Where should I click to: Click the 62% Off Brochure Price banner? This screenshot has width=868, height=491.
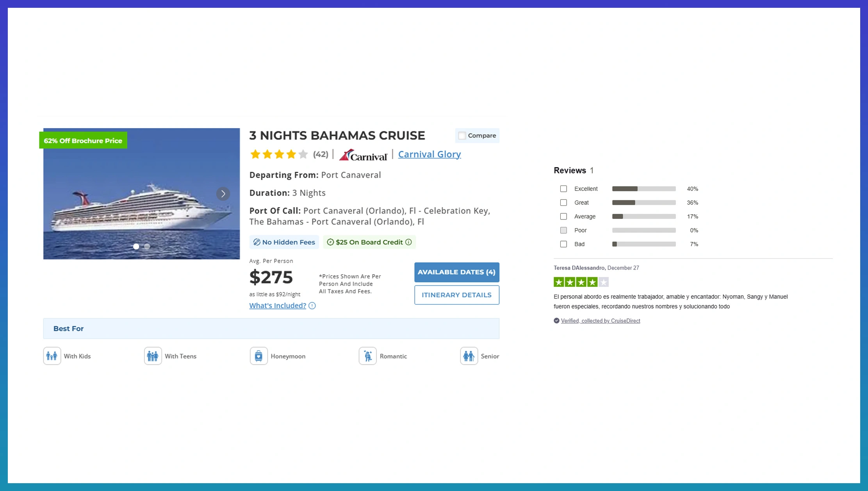pos(83,141)
